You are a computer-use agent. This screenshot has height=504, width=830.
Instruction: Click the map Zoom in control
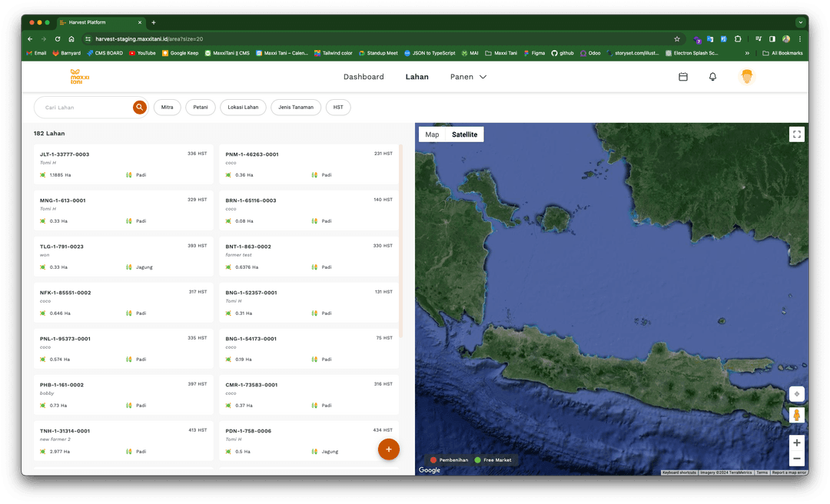(797, 443)
